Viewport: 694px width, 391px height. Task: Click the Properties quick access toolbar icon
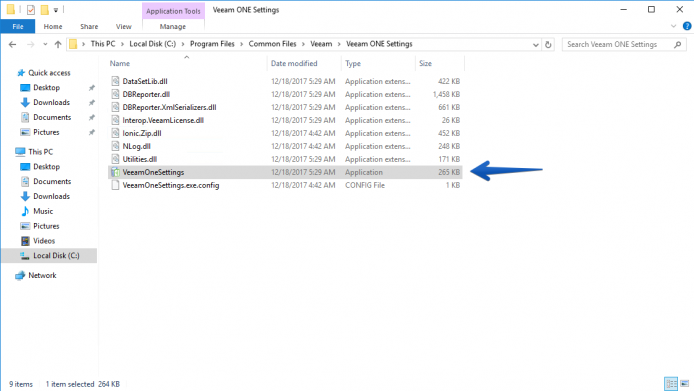[31, 10]
